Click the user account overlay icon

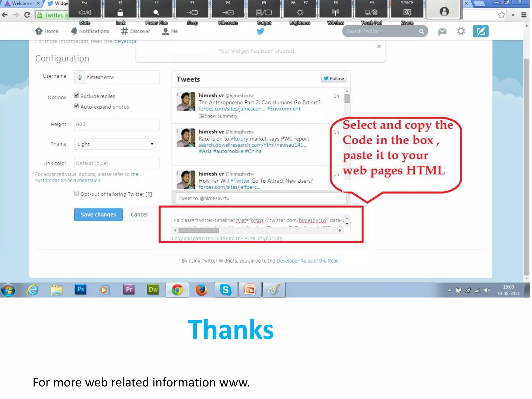coord(444,11)
